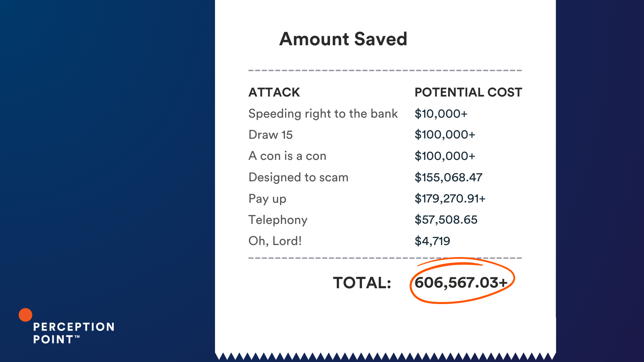Click the $179,270.91+ cost value
Screen dimensions: 644x362
(450, 199)
